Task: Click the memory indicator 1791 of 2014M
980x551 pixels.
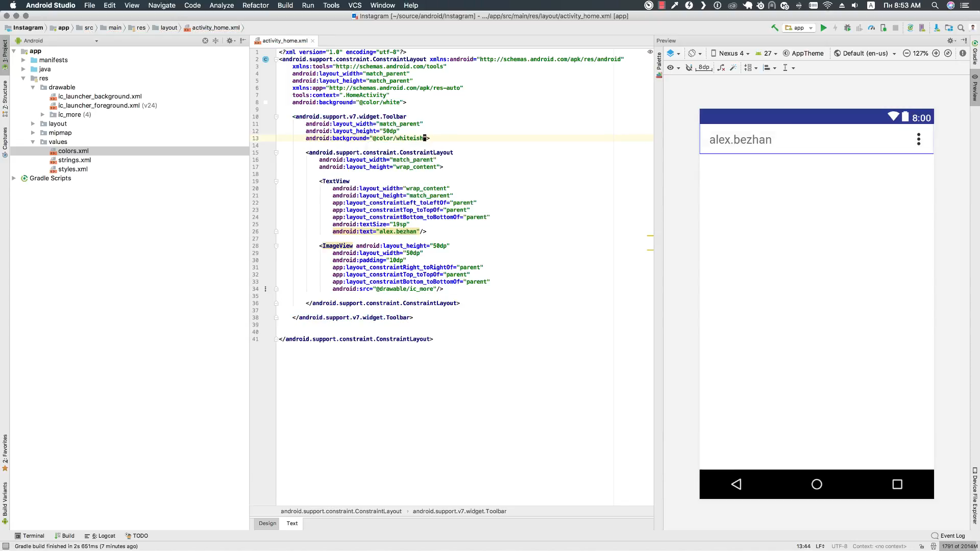Action: pos(960,546)
